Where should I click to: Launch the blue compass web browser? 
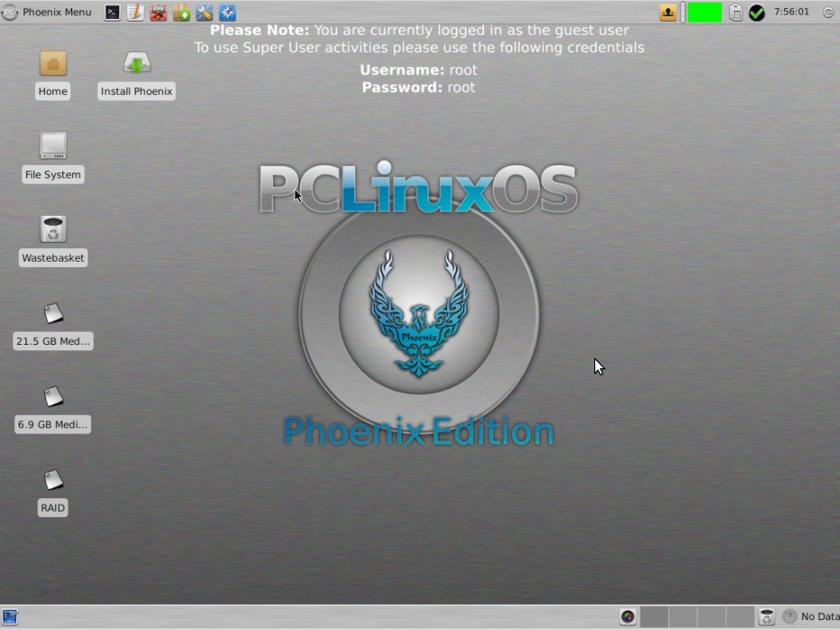(x=227, y=13)
